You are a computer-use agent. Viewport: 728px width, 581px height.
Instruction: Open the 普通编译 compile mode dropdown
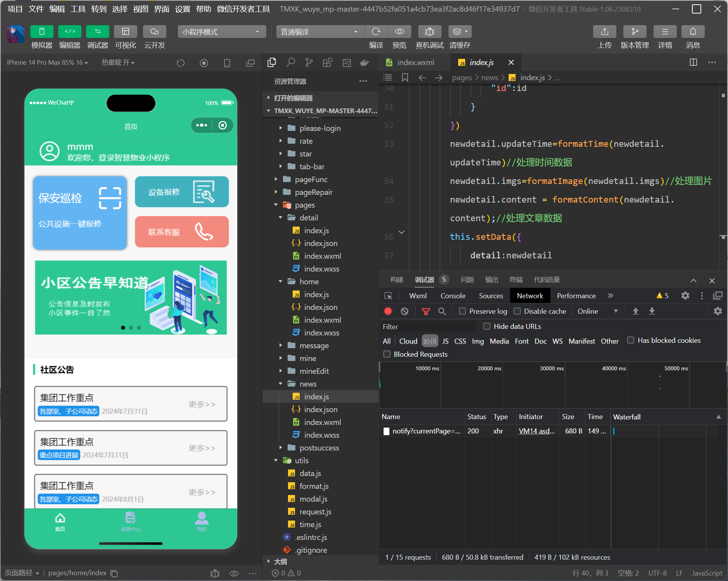(320, 32)
